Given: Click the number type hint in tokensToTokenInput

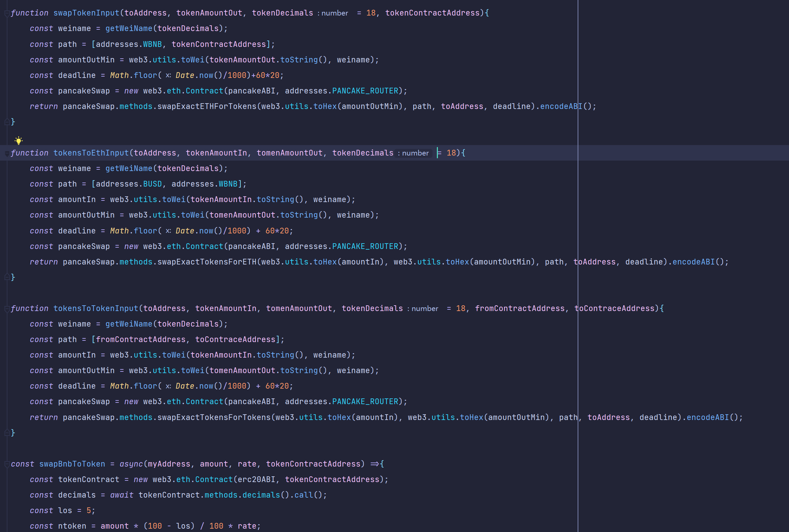Looking at the screenshot, I should pyautogui.click(x=424, y=309).
